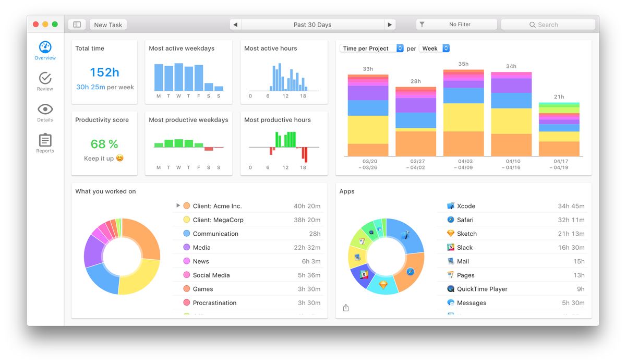Click the Sketch app icon in list
The image size is (626, 364).
[451, 234]
